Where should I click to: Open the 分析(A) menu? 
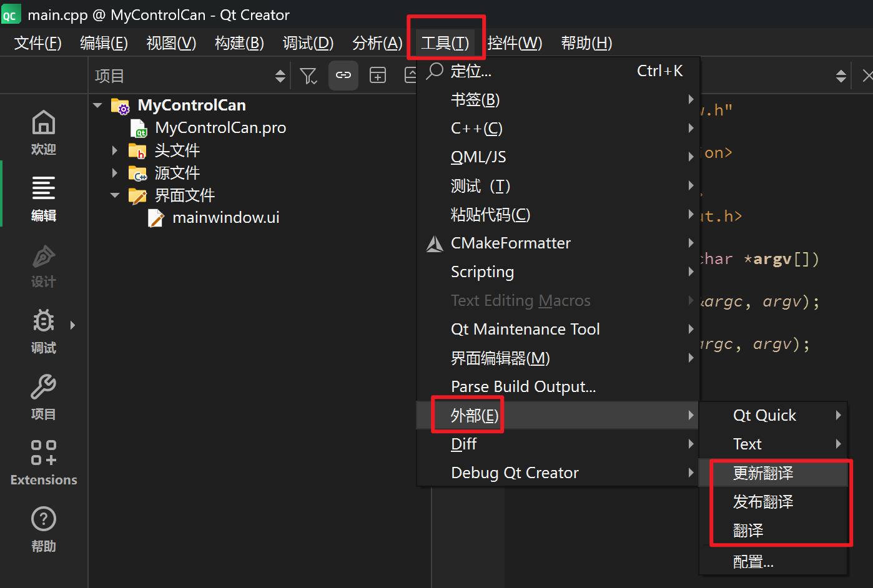click(377, 43)
